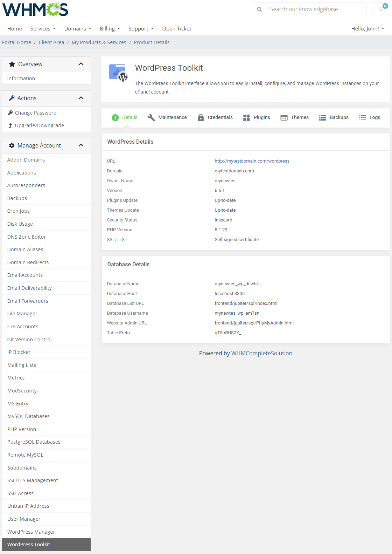
Task: Click Change Password in Actions
Action: click(46, 113)
